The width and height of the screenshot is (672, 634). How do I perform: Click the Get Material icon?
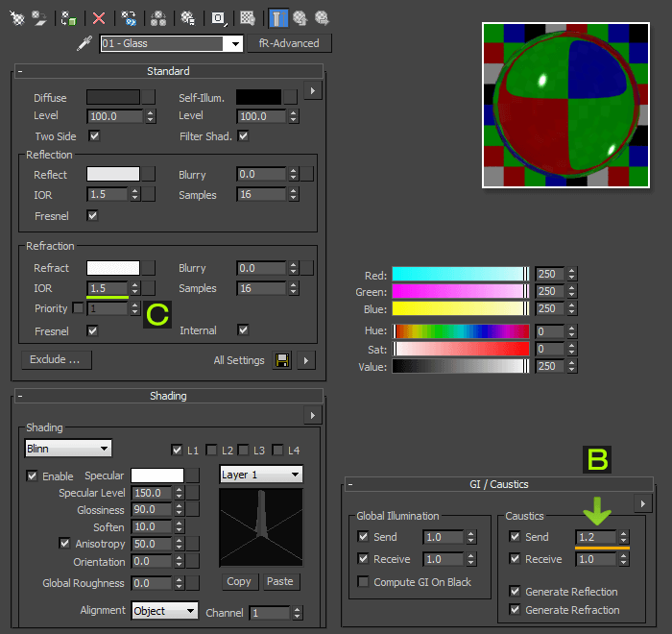pyautogui.click(x=17, y=18)
